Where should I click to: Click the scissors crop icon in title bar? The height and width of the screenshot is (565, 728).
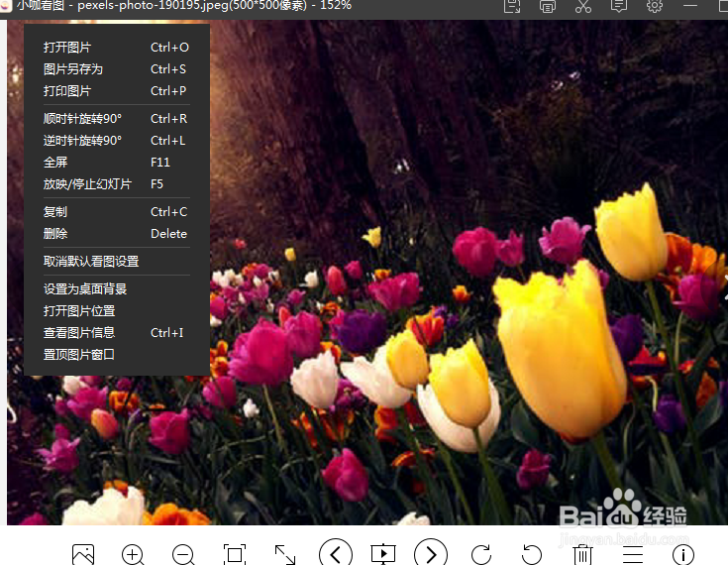coord(583,6)
